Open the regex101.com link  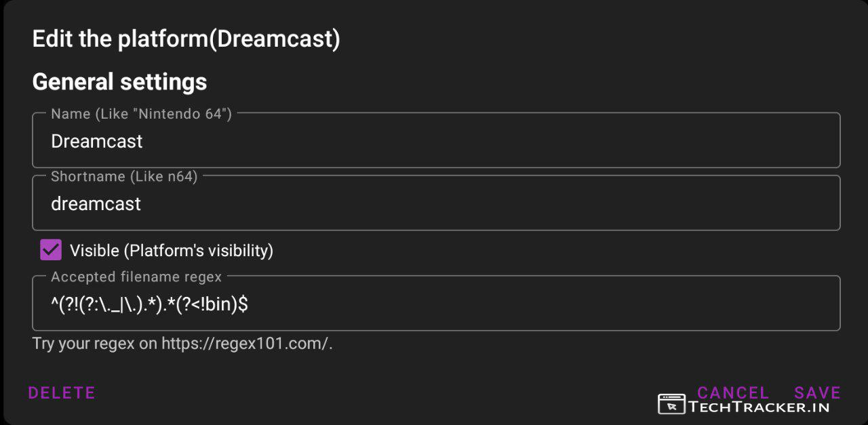point(245,344)
